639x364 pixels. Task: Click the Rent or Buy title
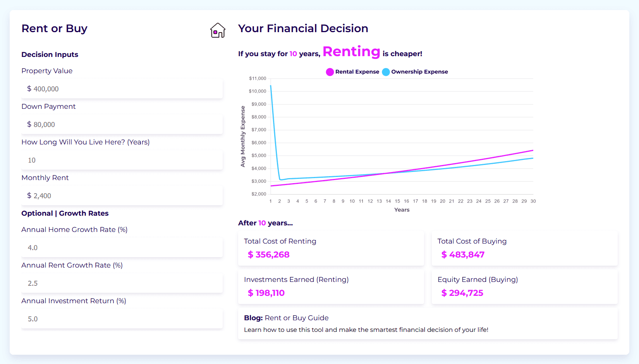pyautogui.click(x=55, y=29)
